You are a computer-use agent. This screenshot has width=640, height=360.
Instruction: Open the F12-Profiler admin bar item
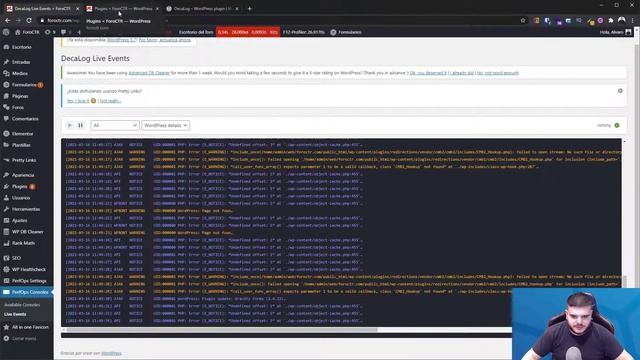304,32
